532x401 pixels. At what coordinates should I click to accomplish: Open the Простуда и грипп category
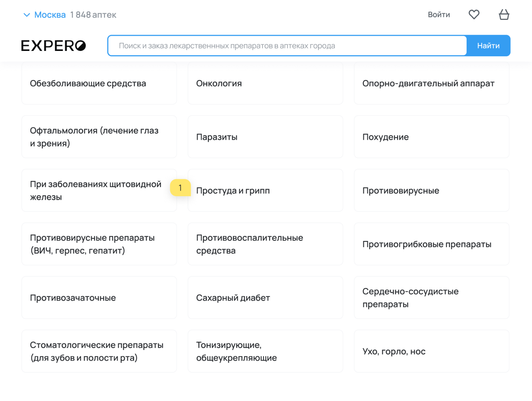pyautogui.click(x=265, y=190)
